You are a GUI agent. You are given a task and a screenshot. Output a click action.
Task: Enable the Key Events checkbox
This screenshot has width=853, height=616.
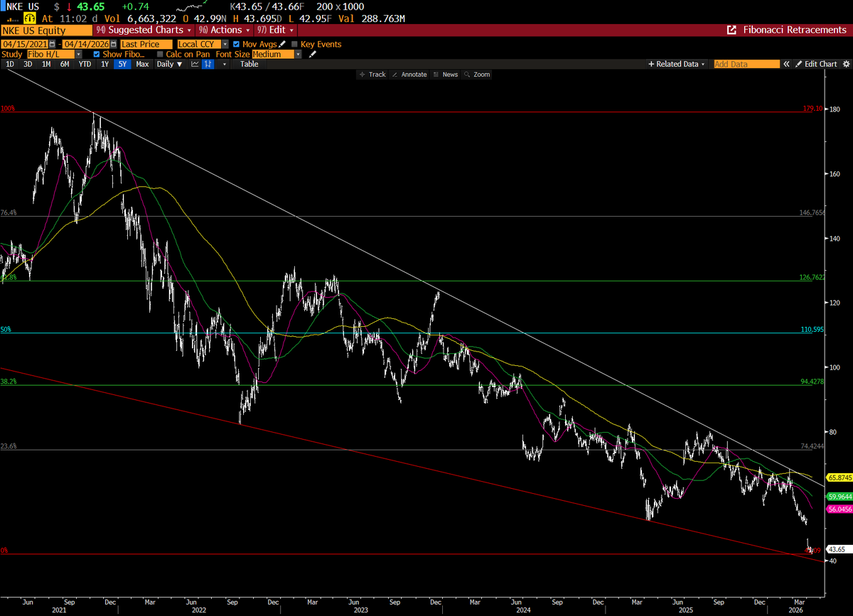[294, 44]
